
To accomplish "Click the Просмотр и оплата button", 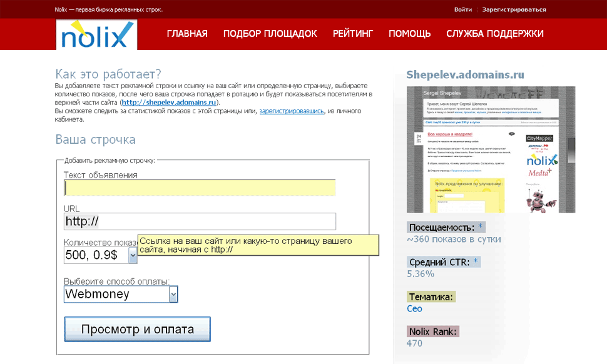I will point(138,329).
